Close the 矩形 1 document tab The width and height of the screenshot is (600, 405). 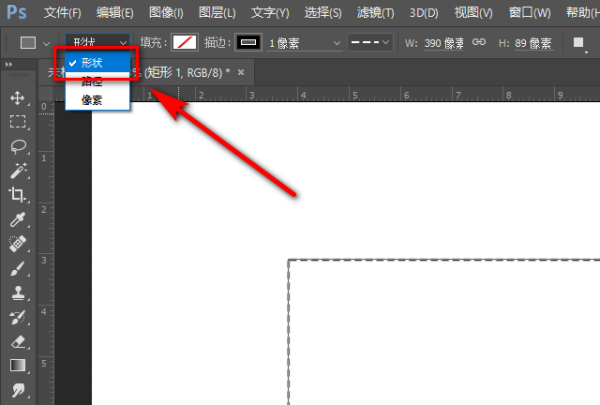(241, 72)
